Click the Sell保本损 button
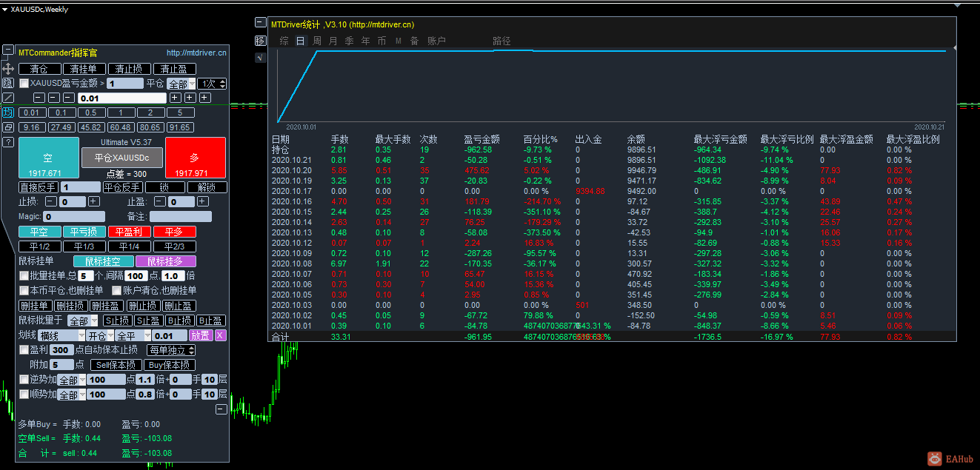Screen dimensions: 980x470 [116, 365]
